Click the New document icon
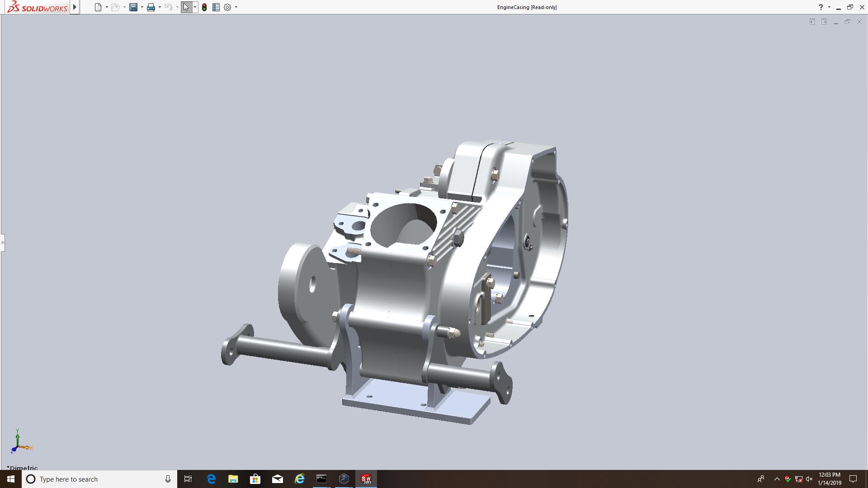 [x=98, y=7]
